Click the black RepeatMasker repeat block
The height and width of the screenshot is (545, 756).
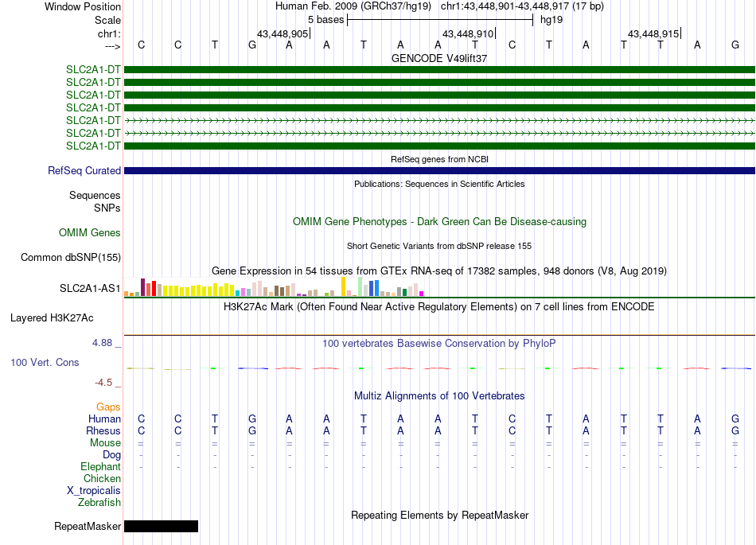pos(161,526)
